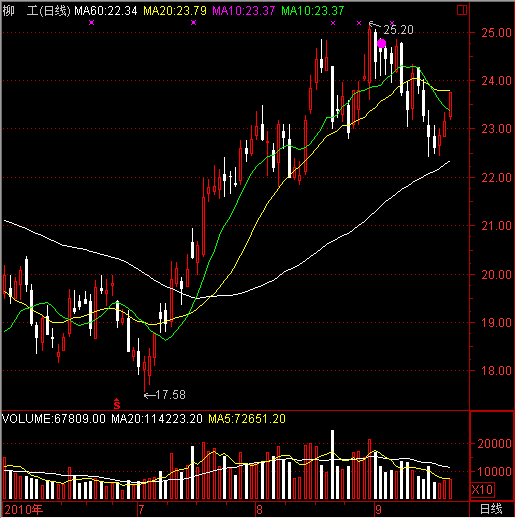Image resolution: width=515 pixels, height=518 pixels.
Task: Click the month 8 label on time axis
Action: click(x=259, y=510)
